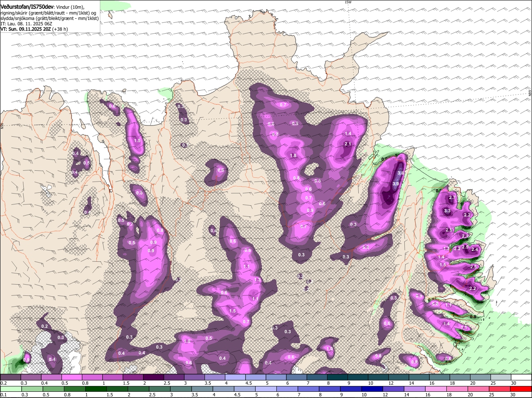Select the 1.8 snowfall value on the map

293,156
